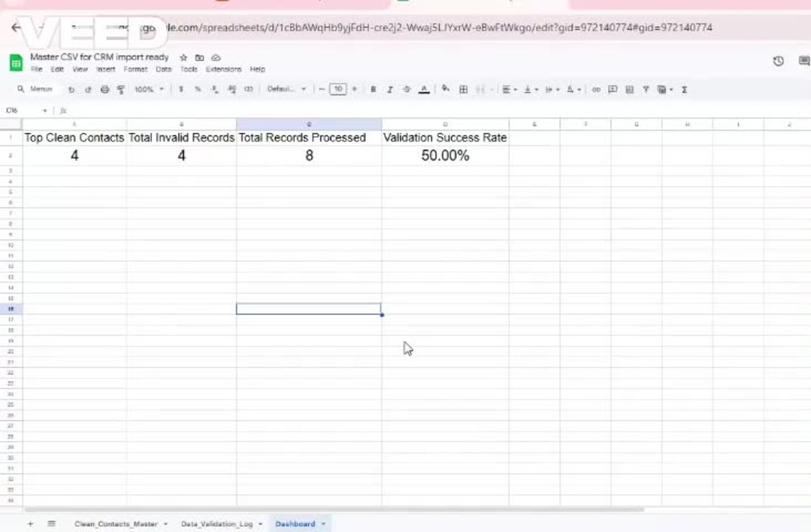Open the 100% zoom dropdown

(149, 89)
